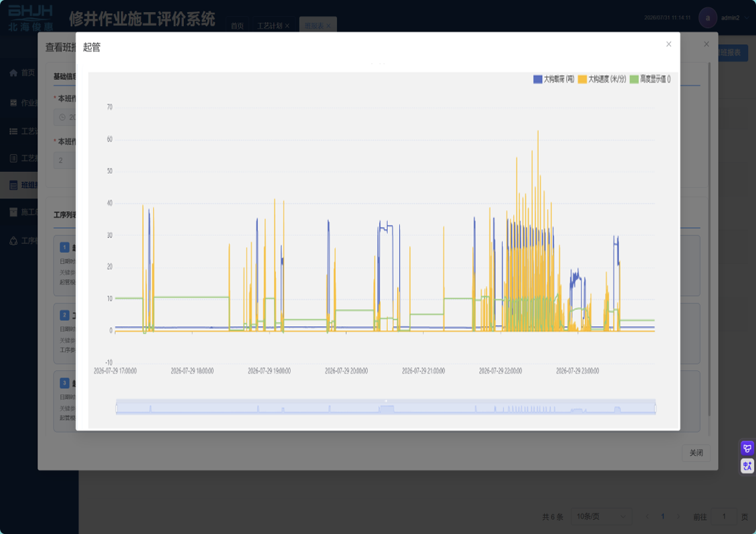Close the 起管 chart dialog
This screenshot has width=756, height=534.
point(668,44)
